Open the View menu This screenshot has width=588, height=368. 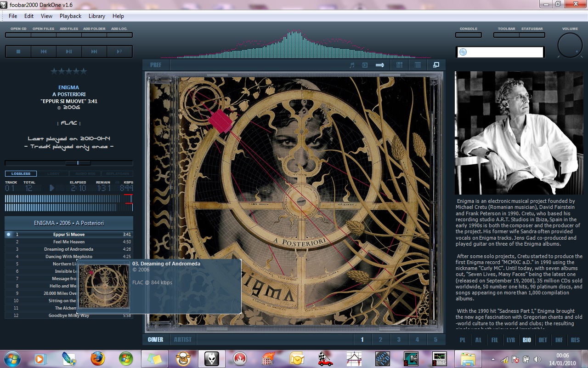click(x=46, y=16)
